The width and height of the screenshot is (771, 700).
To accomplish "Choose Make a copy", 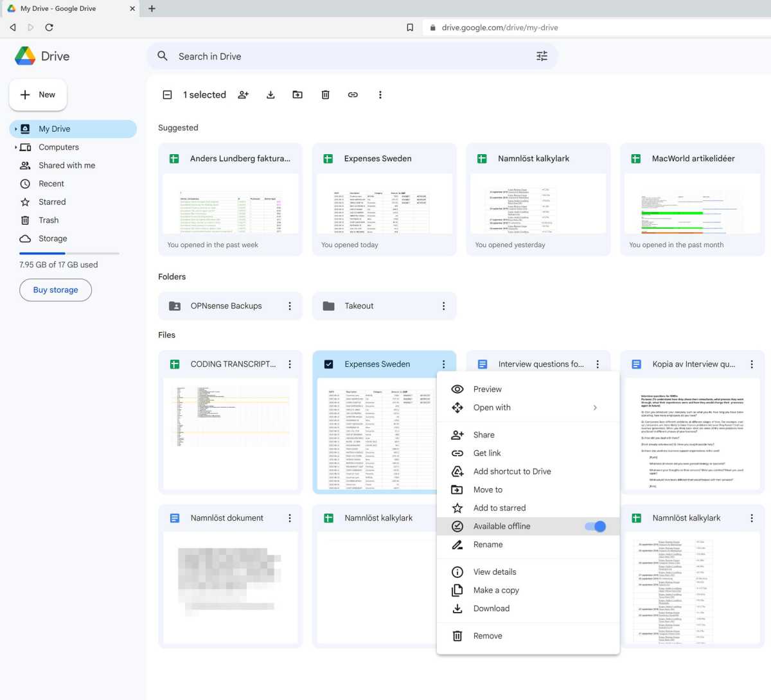I will tap(528, 590).
